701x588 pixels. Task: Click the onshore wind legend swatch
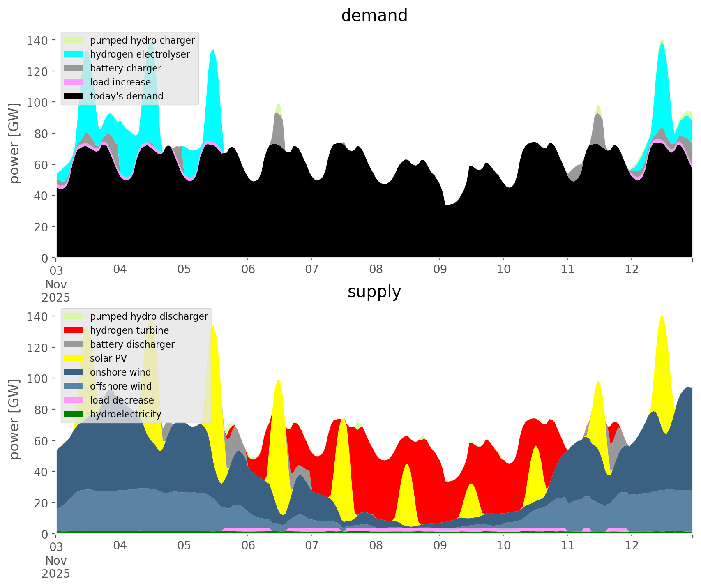74,372
